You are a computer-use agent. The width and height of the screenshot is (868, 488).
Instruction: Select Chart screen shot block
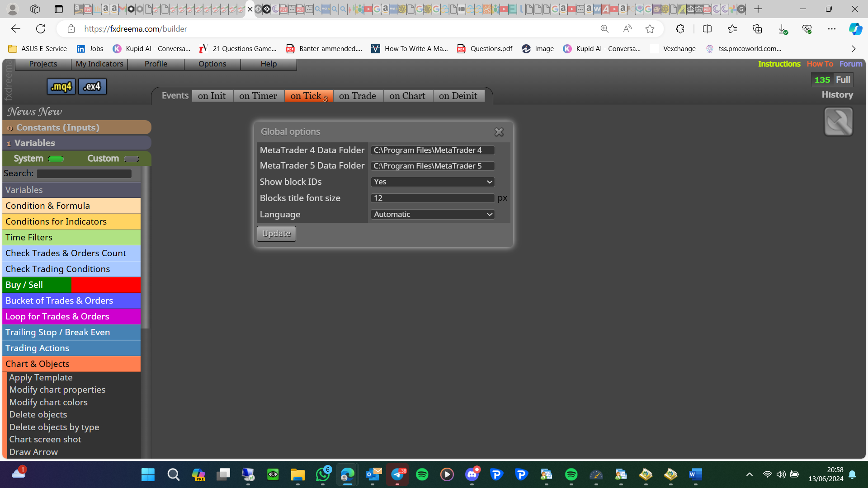coord(45,439)
